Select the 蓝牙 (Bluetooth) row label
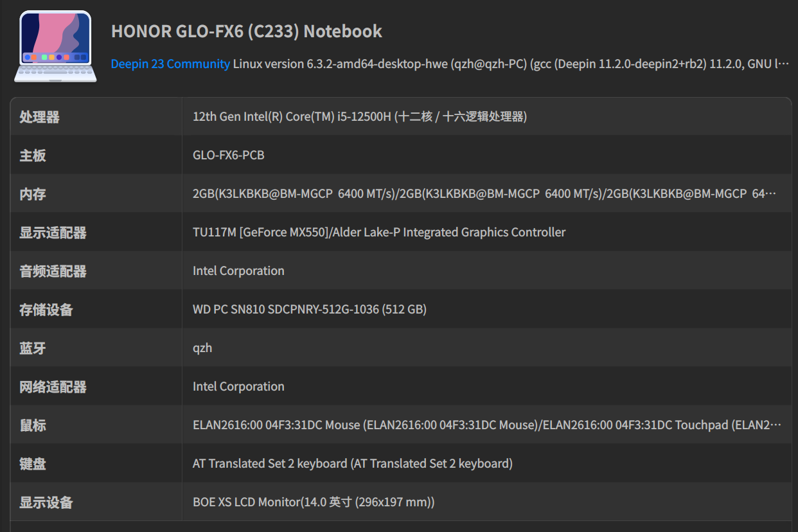 33,348
